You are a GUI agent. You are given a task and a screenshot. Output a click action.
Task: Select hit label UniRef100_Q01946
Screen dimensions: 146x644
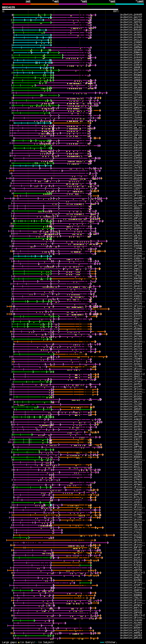(131, 256)
